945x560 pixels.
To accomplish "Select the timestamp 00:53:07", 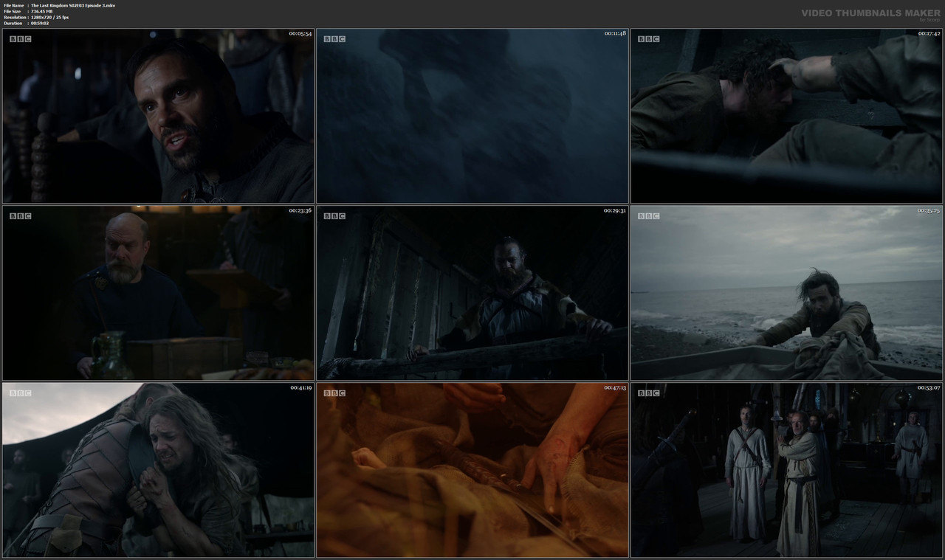I will tap(929, 387).
